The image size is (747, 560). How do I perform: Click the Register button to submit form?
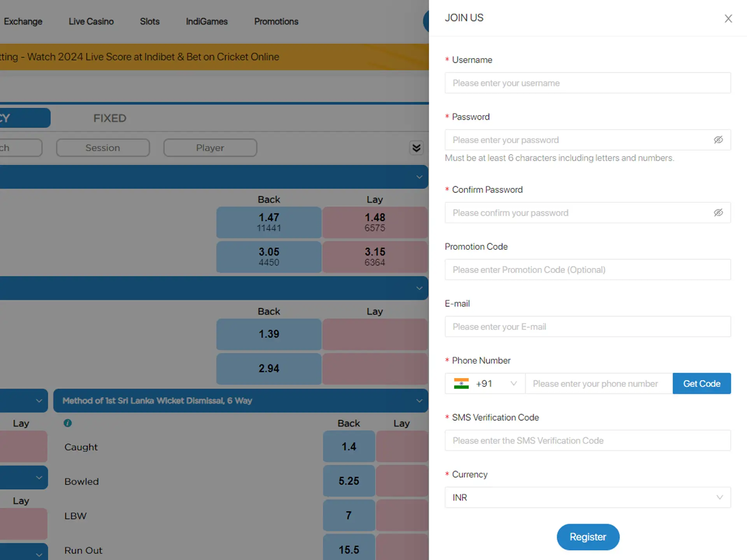[587, 536]
